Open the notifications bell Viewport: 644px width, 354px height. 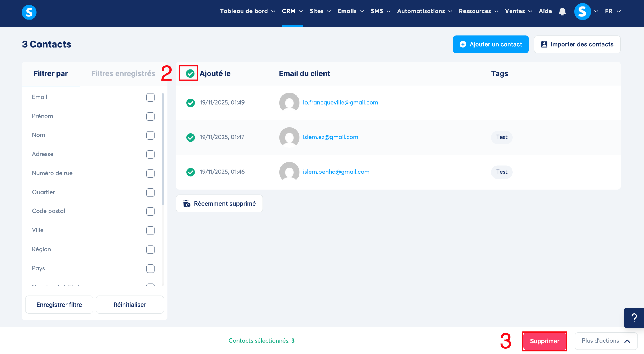click(562, 12)
